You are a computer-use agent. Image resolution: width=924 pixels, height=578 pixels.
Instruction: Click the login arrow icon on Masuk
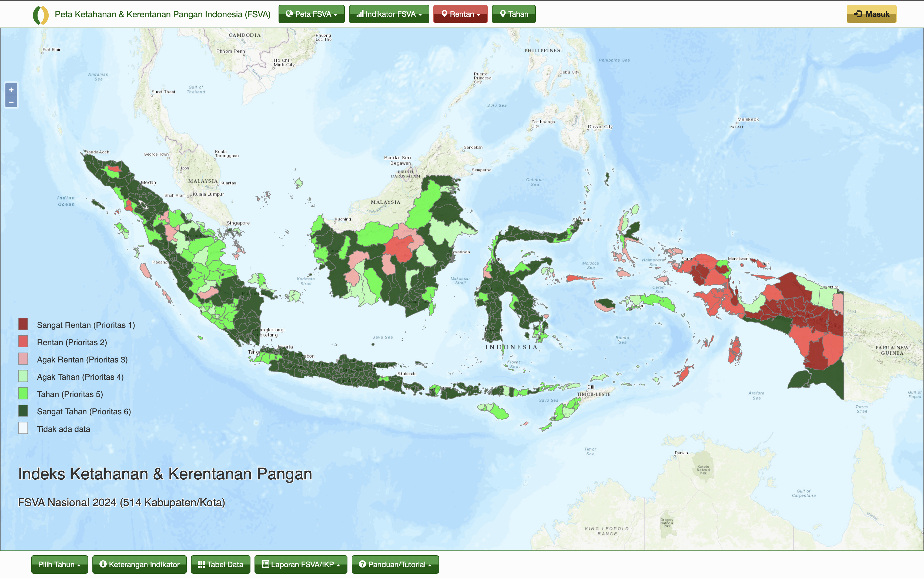pos(858,14)
